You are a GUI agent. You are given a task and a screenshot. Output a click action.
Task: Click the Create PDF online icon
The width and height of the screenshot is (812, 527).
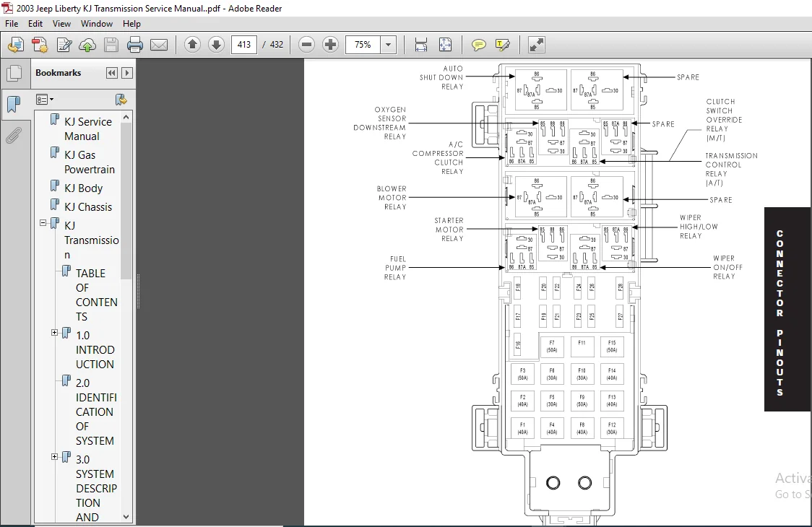coord(16,45)
